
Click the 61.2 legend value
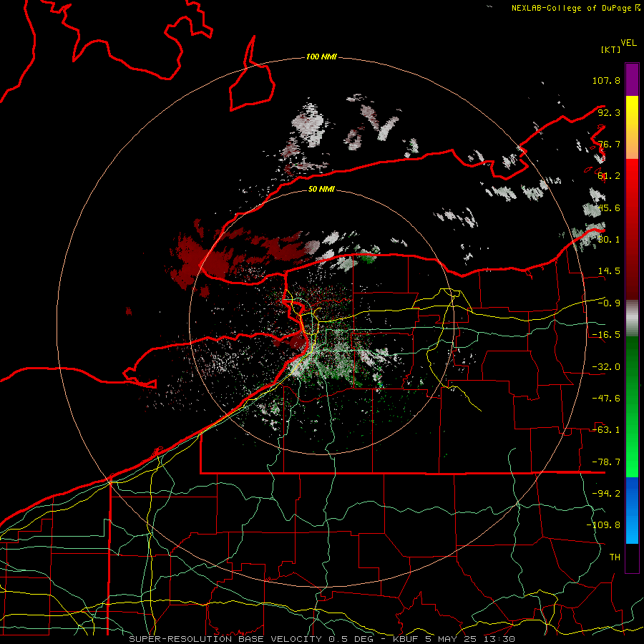609,176
